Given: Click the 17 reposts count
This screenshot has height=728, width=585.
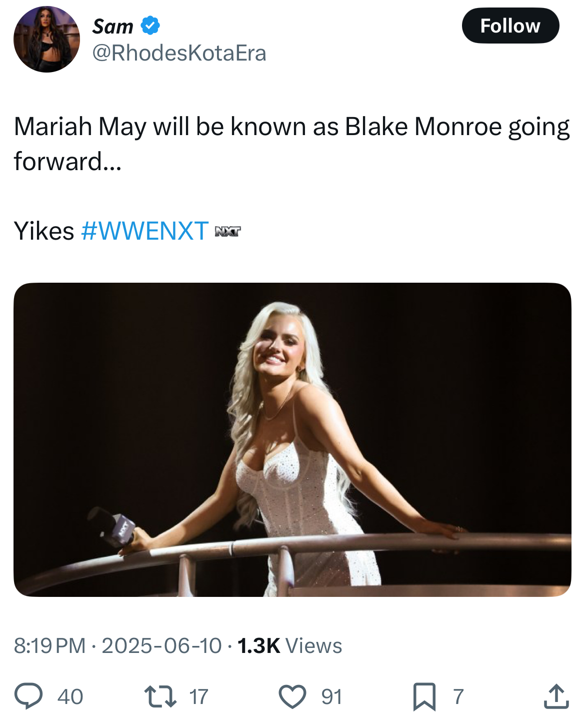Looking at the screenshot, I should pyautogui.click(x=198, y=696).
